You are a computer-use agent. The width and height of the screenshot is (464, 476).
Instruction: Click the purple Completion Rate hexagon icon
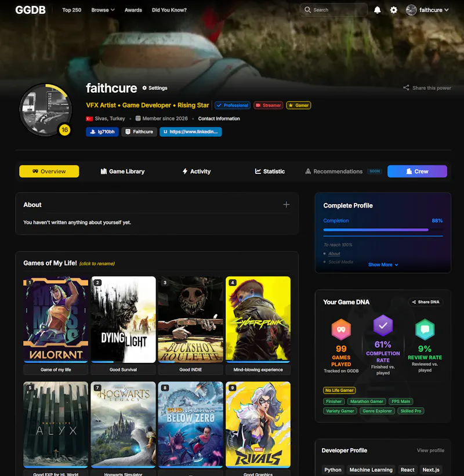(x=383, y=325)
